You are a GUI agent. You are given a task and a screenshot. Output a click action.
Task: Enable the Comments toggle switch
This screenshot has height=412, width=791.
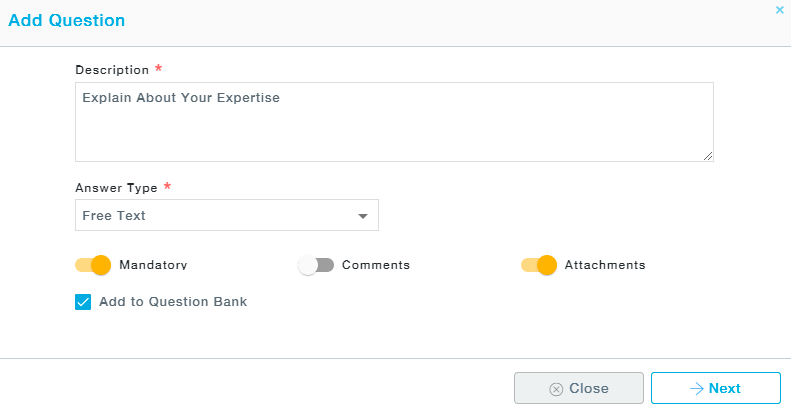315,265
